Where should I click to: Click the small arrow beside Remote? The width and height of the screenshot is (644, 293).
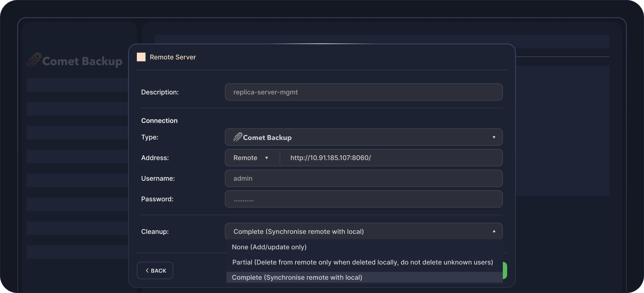point(267,158)
